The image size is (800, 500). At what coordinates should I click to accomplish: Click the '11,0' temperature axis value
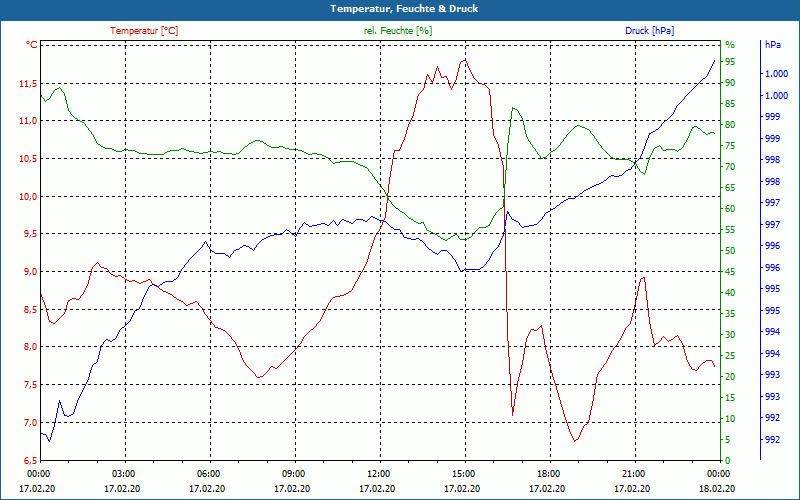point(28,121)
